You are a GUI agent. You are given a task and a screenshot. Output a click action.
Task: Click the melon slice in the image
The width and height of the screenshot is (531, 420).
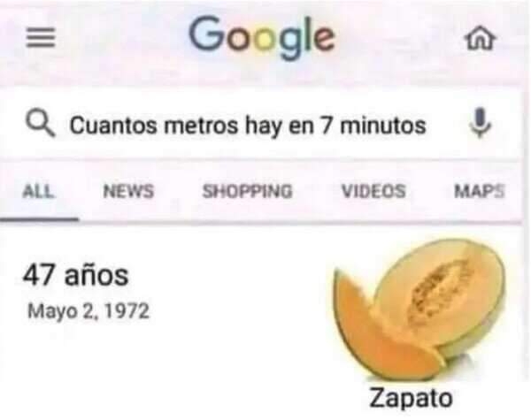[x=380, y=333]
